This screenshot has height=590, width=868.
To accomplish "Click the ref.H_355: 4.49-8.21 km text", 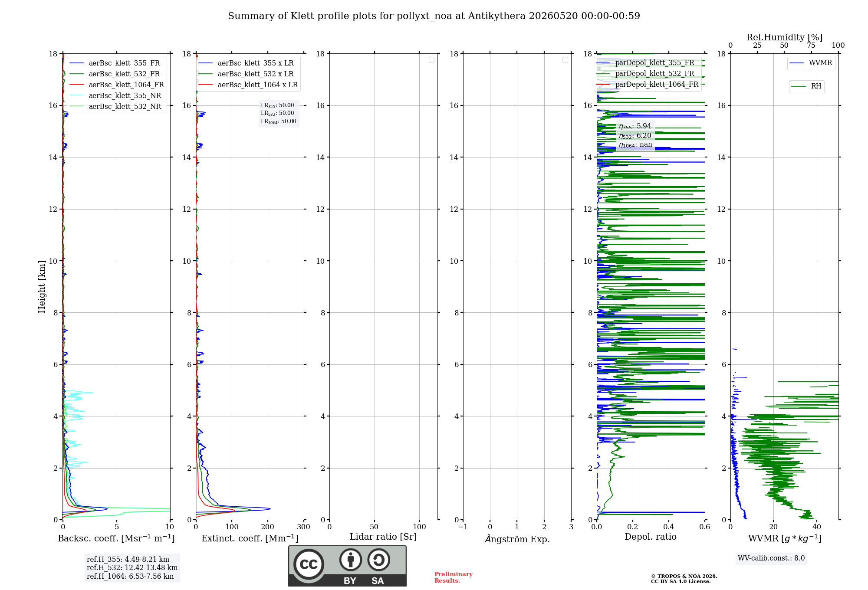I will pos(128,560).
